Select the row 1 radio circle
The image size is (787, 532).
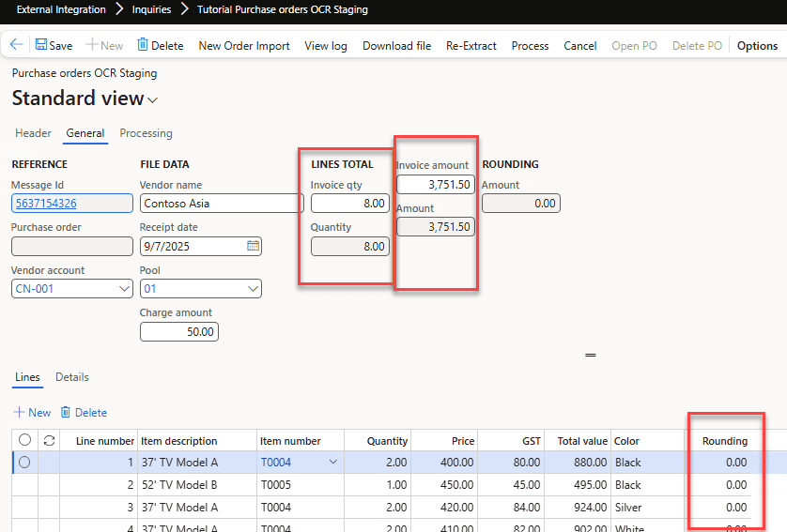pyautogui.click(x=24, y=462)
